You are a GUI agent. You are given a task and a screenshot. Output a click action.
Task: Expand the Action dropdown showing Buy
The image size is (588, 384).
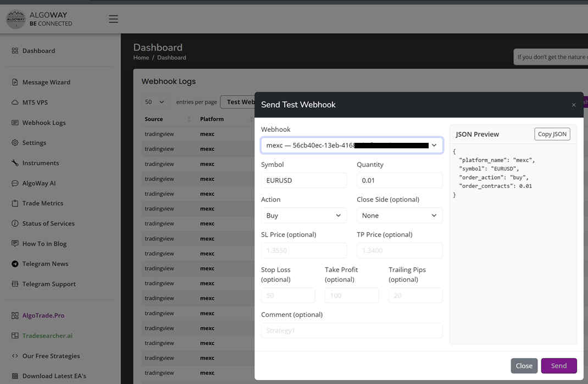pyautogui.click(x=304, y=215)
